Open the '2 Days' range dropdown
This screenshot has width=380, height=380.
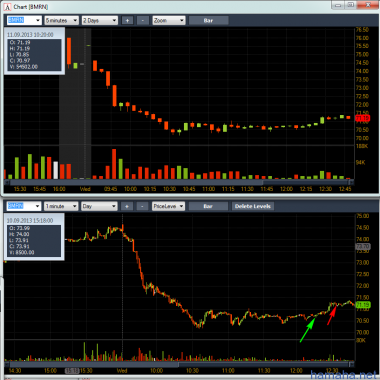100,20
